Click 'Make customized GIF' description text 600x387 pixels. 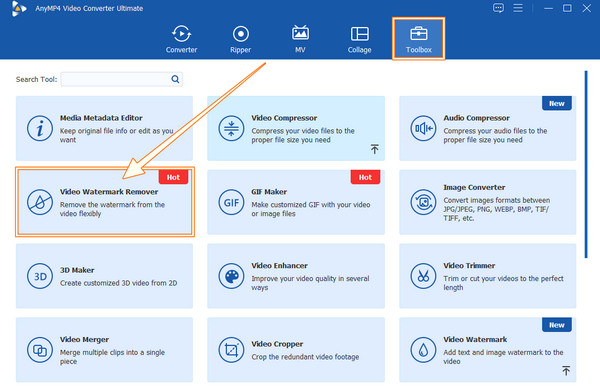tap(310, 209)
